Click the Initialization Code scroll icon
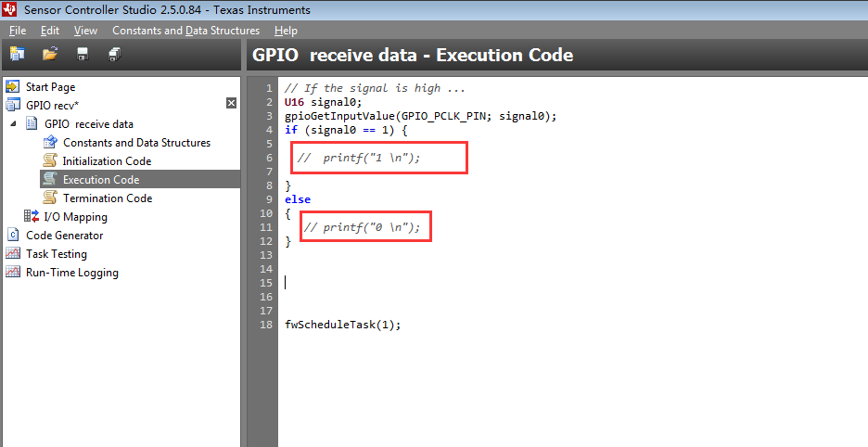This screenshot has height=447, width=868. pyautogui.click(x=50, y=160)
